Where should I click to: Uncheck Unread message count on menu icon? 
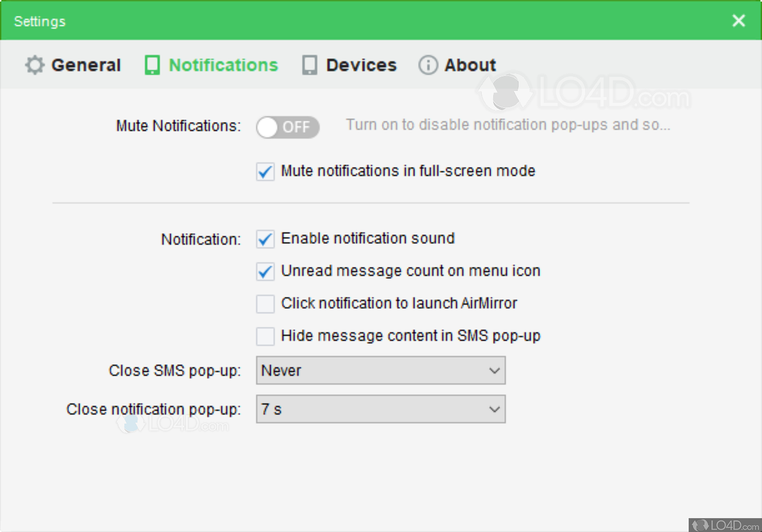pyautogui.click(x=265, y=271)
